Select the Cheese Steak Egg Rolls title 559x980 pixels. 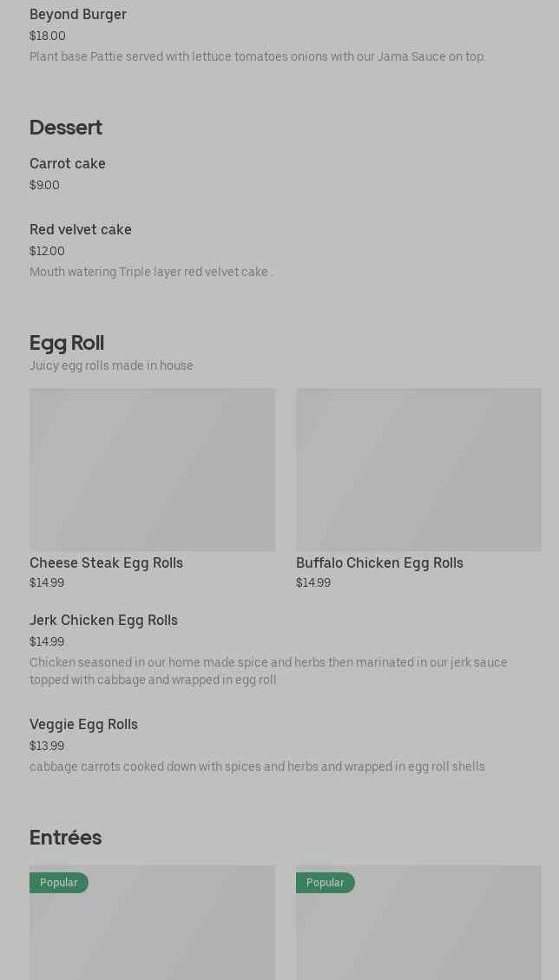(106, 563)
